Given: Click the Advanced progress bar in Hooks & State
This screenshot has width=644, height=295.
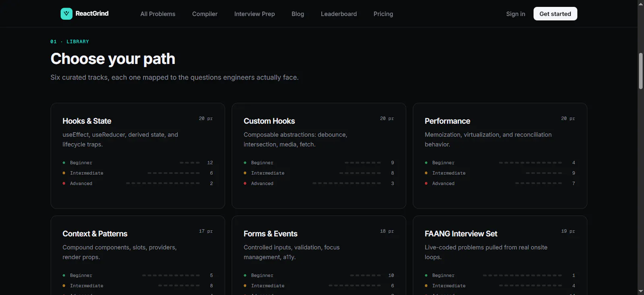Looking at the screenshot, I should (163, 184).
